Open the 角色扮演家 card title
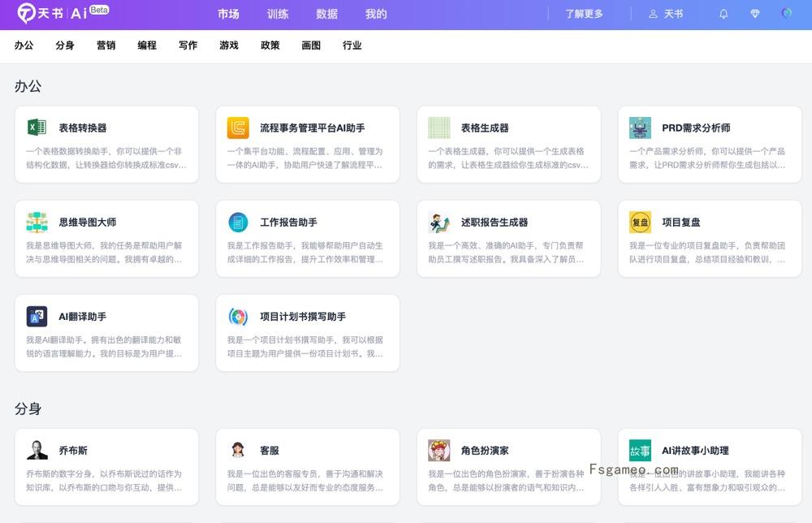Image resolution: width=812 pixels, height=523 pixels. point(485,451)
